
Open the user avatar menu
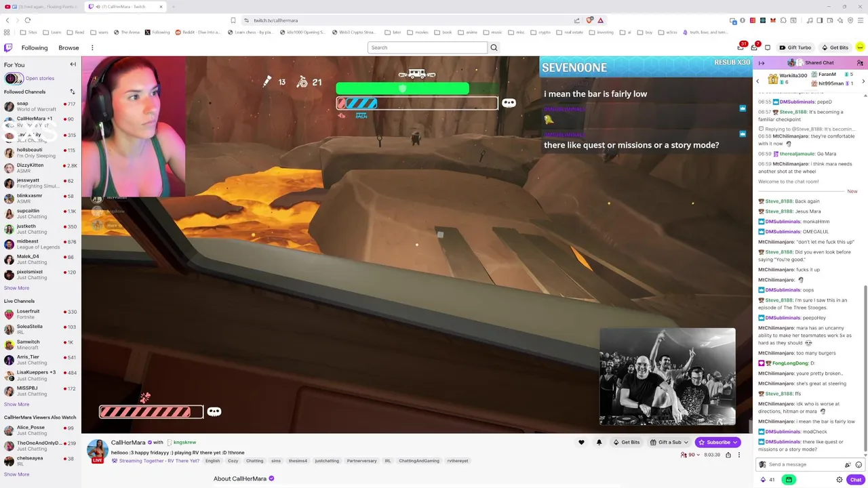[860, 47]
